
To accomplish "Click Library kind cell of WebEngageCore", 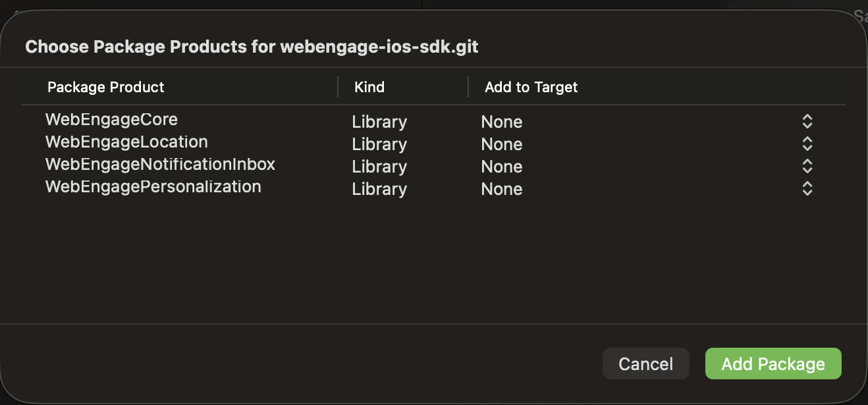I will [379, 122].
